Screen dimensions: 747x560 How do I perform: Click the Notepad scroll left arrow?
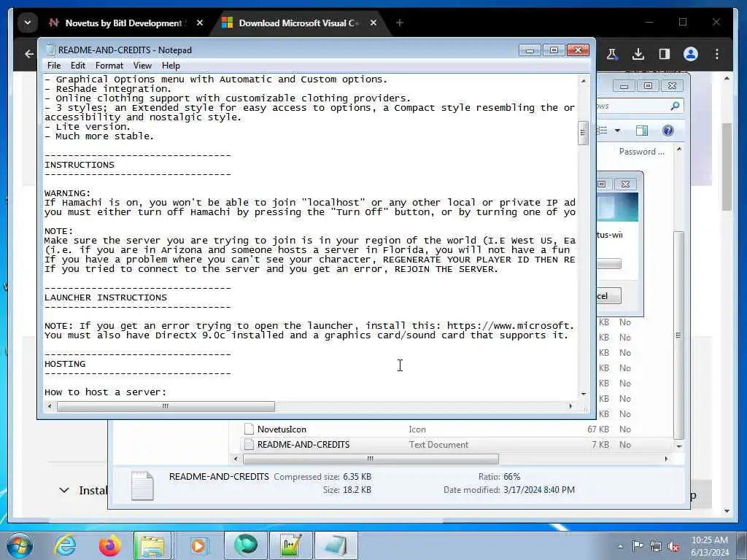point(50,406)
